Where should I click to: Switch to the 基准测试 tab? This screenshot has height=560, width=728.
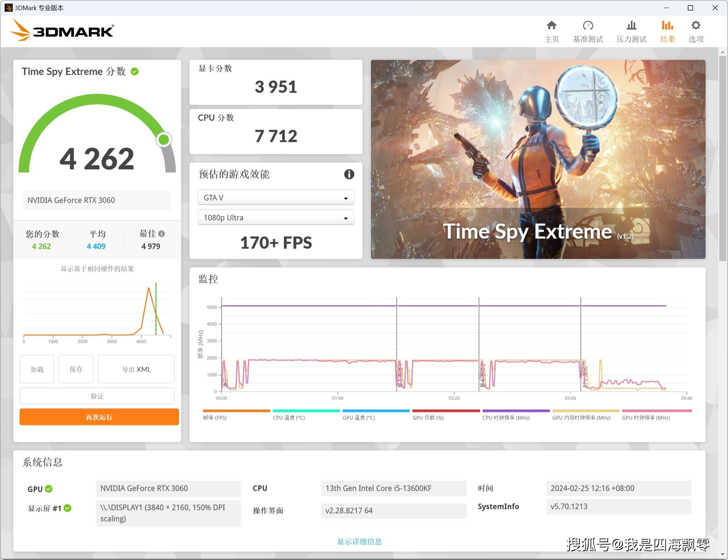(588, 31)
